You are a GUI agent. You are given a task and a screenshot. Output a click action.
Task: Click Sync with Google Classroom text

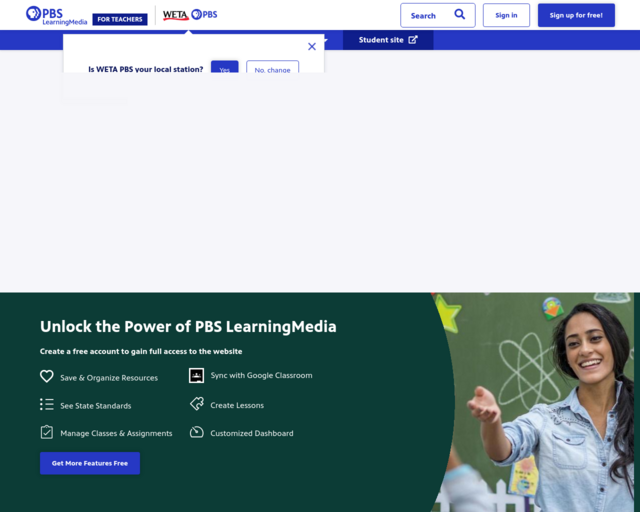(261, 376)
